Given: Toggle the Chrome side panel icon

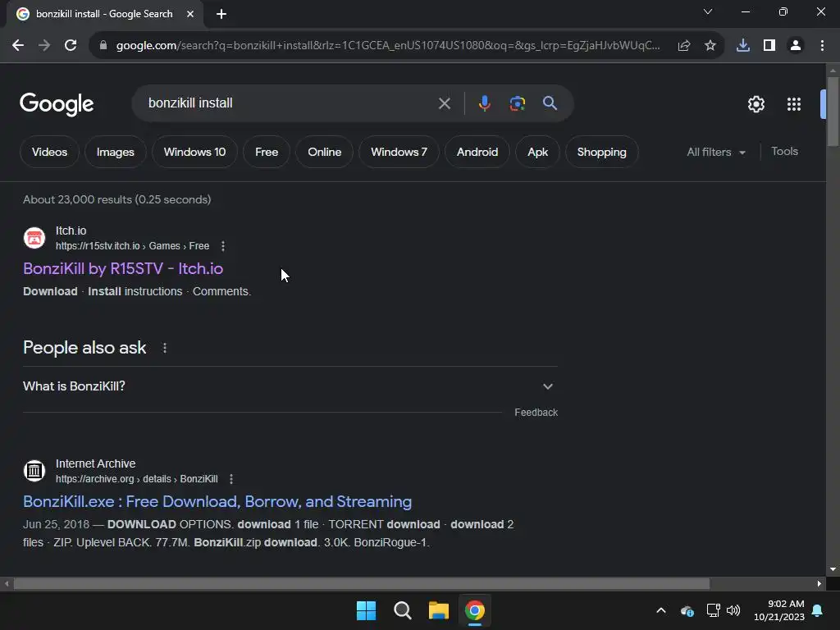Looking at the screenshot, I should point(769,46).
